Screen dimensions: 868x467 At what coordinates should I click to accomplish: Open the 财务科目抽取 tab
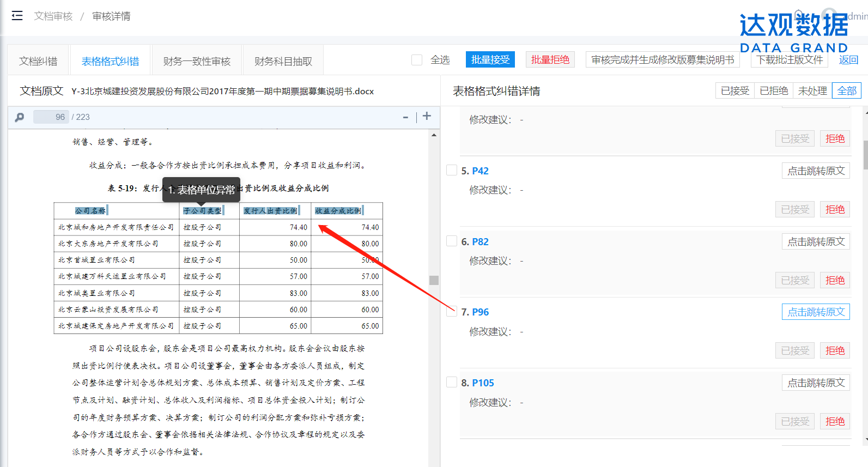coord(283,62)
